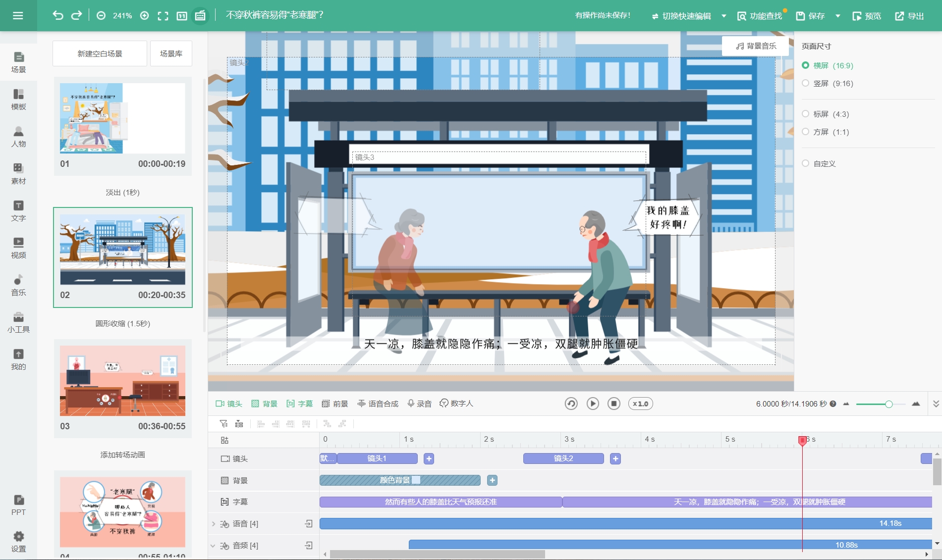Replay the scene from the start with loop icon

[x=571, y=404]
